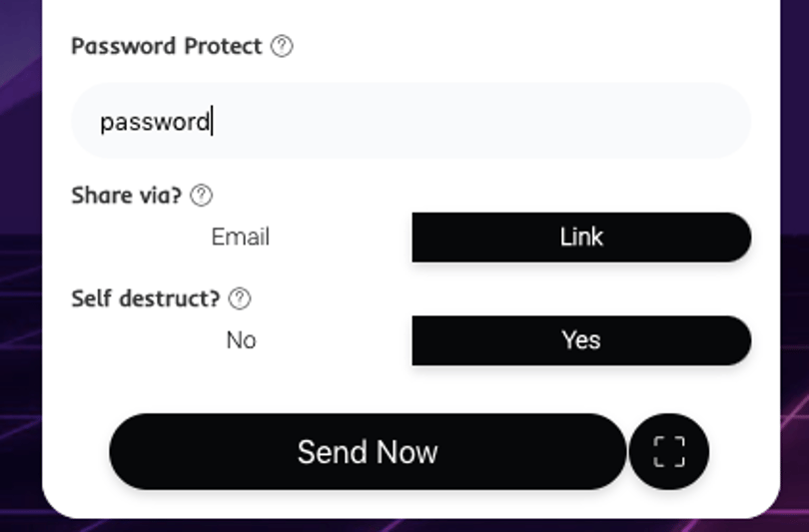This screenshot has width=809, height=532.
Task: Click Send Now to send the file
Action: 368,451
